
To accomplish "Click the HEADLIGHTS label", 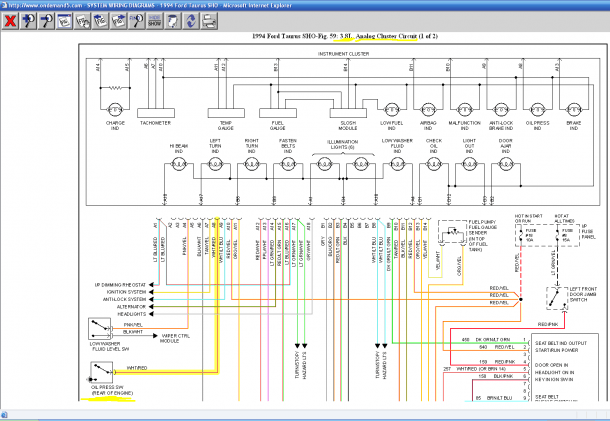I will tap(132, 314).
